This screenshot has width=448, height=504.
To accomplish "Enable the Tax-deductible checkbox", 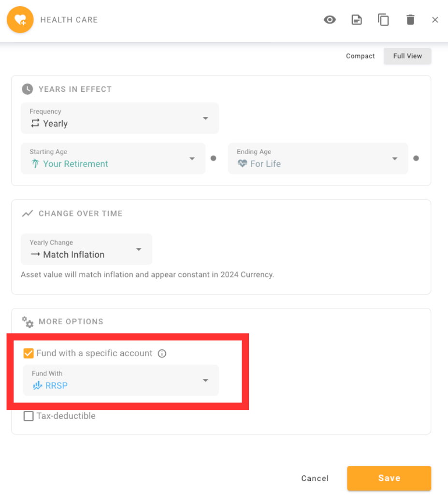I will [x=29, y=416].
